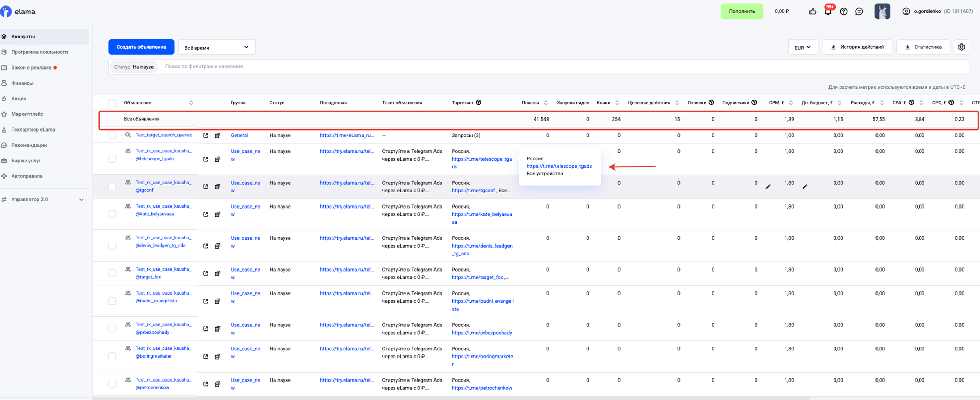Image resolution: width=980 pixels, height=400 pixels.
Task: Open Маркетплейс sidebar item
Action: tap(27, 114)
